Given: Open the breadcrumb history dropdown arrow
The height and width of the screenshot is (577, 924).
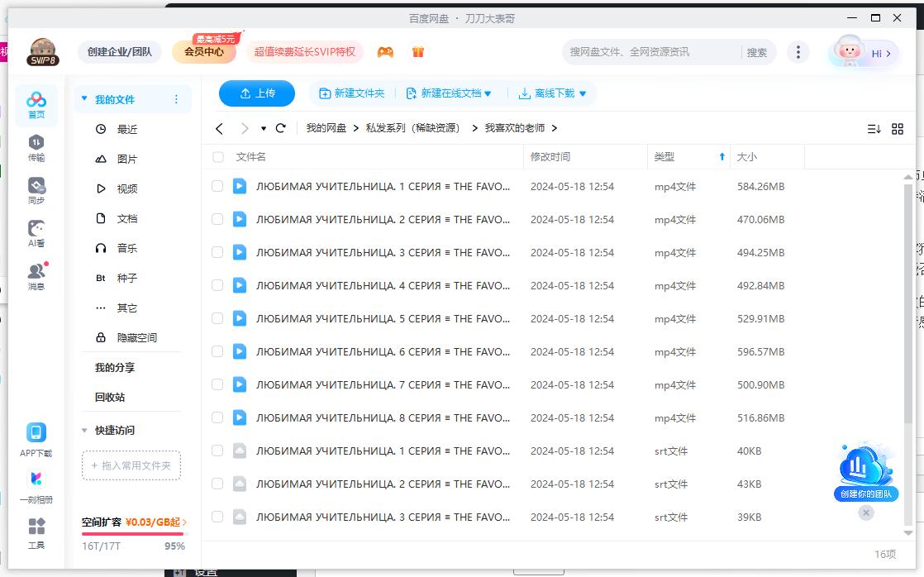Looking at the screenshot, I should [x=263, y=129].
